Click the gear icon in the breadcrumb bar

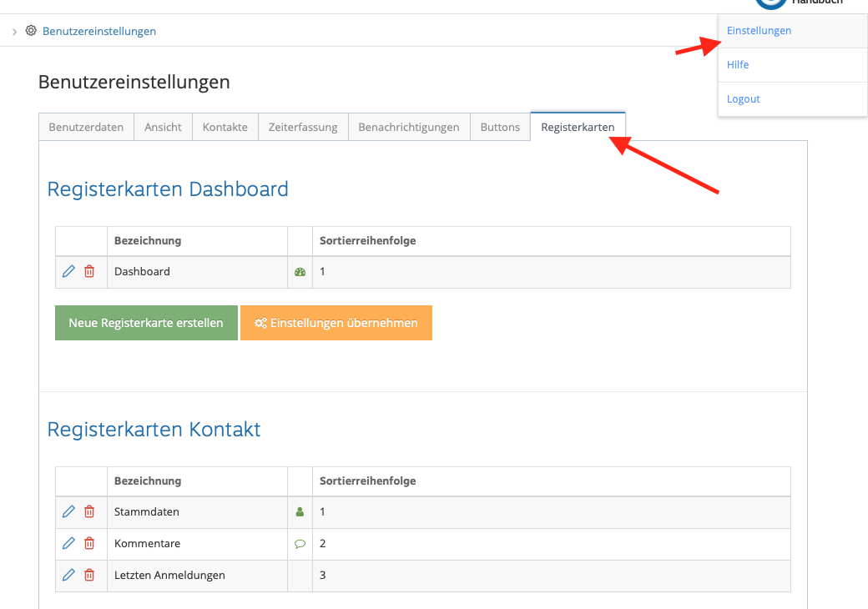tap(31, 30)
